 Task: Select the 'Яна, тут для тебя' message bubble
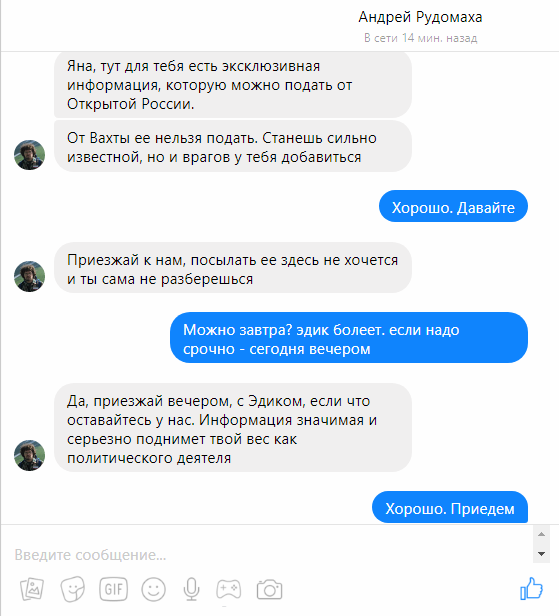[233, 85]
